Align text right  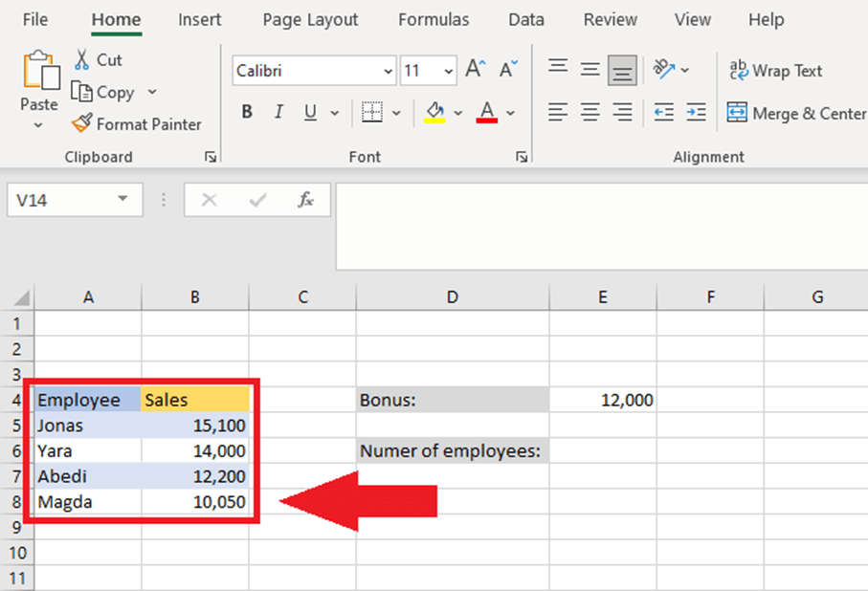pyautogui.click(x=622, y=112)
